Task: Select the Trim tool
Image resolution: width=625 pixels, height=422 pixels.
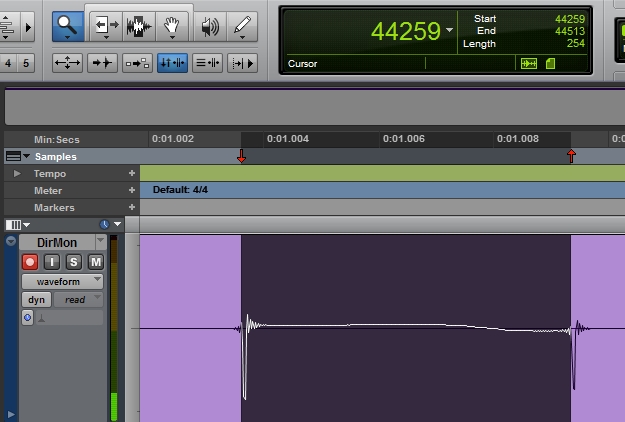Action: [x=104, y=27]
